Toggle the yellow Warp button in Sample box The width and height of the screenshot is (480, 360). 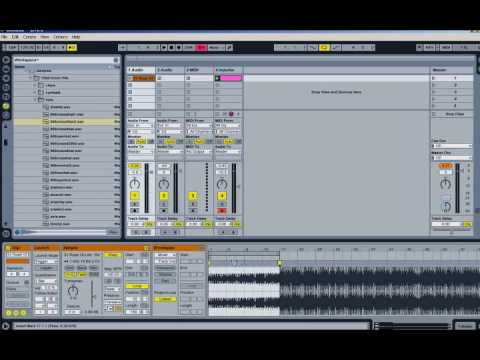(112, 255)
